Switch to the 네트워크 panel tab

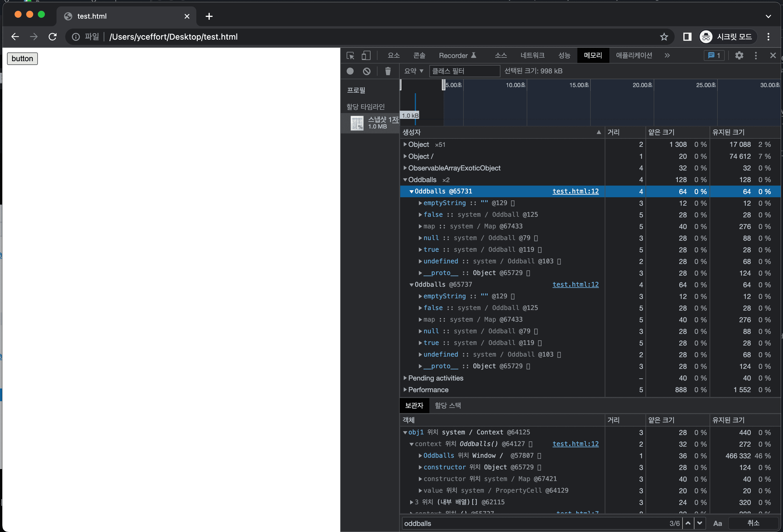[532, 55]
